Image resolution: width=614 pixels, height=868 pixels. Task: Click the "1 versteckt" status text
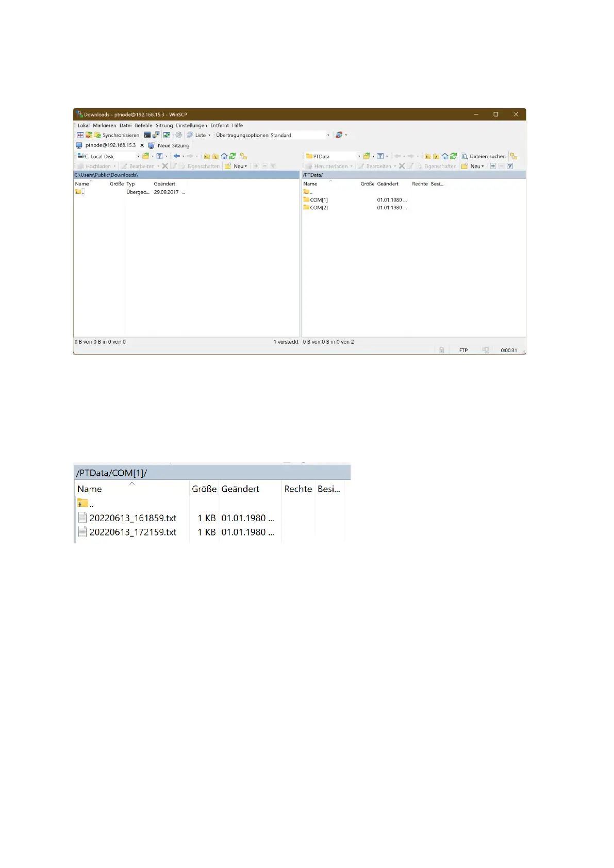pyautogui.click(x=286, y=342)
